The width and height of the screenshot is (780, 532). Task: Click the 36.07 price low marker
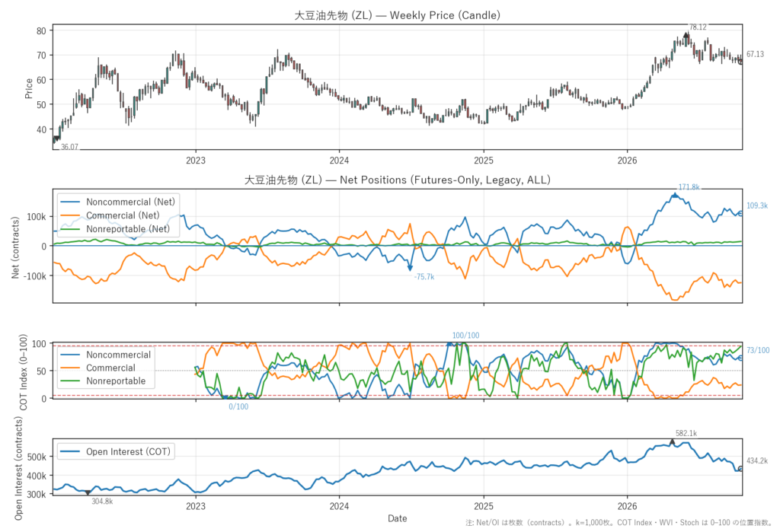click(56, 139)
